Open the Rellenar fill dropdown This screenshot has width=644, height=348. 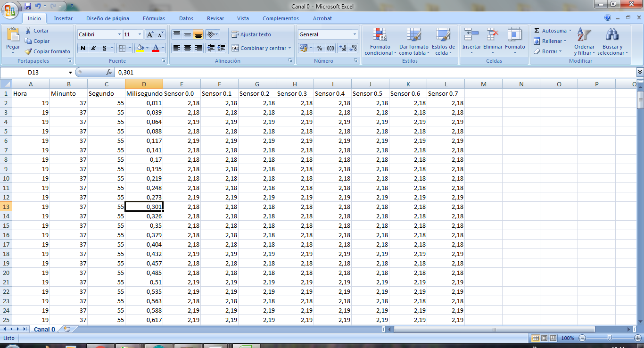(550, 41)
